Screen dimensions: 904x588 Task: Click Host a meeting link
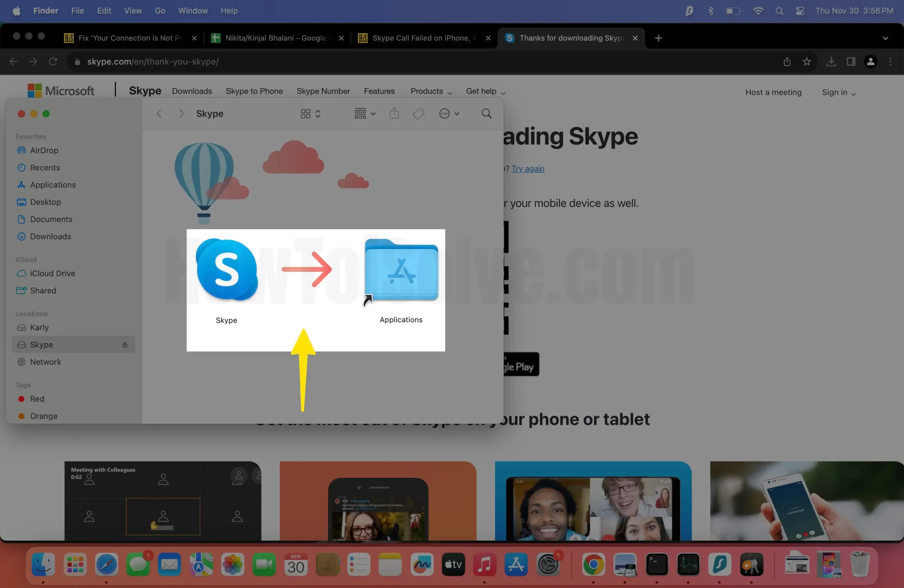[773, 92]
